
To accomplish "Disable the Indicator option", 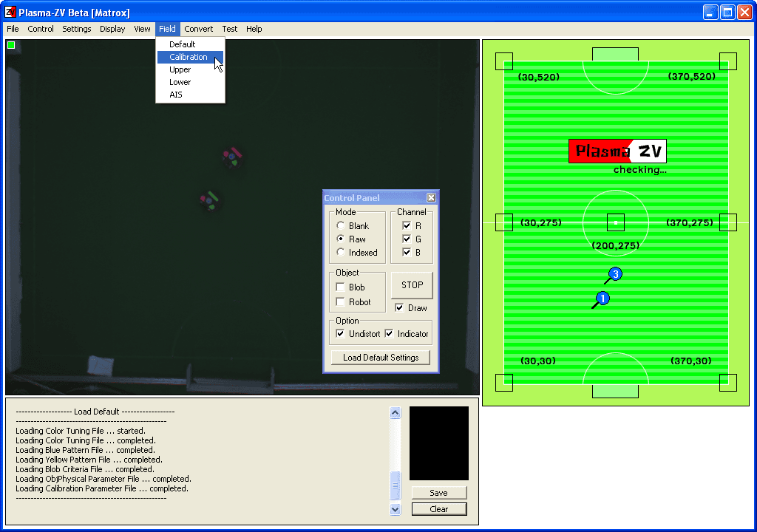I will [x=390, y=333].
